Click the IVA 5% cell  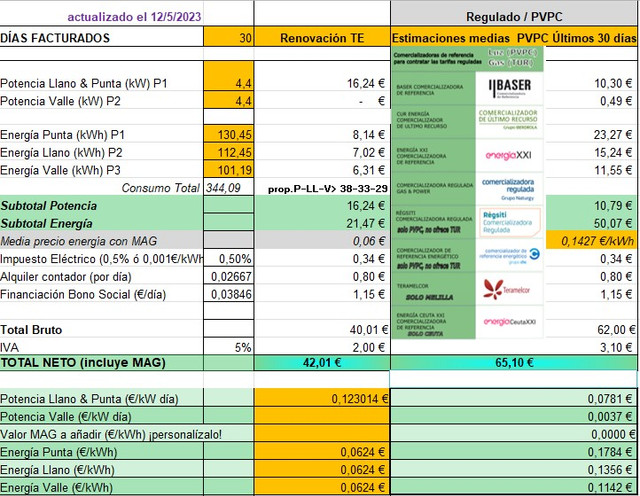coord(229,347)
